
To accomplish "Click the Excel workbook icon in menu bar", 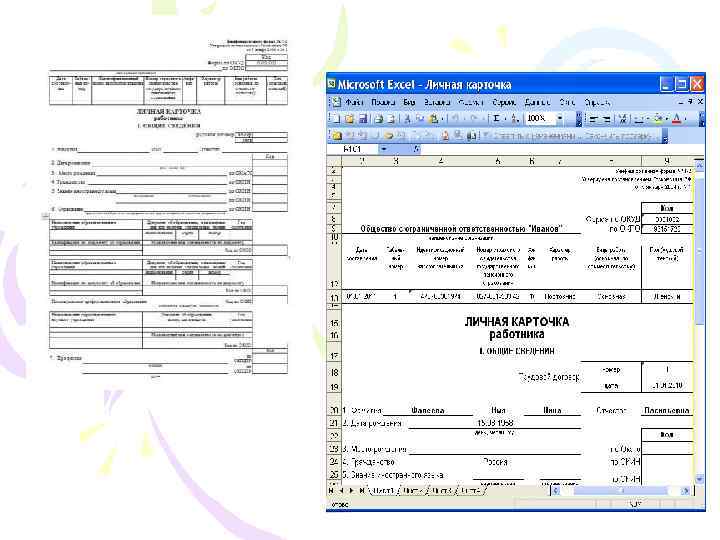I will (337, 102).
